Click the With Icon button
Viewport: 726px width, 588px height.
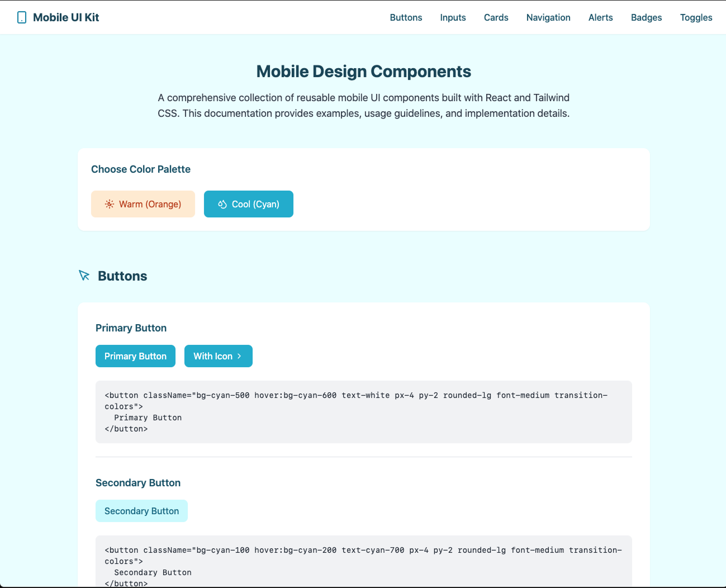tap(219, 356)
